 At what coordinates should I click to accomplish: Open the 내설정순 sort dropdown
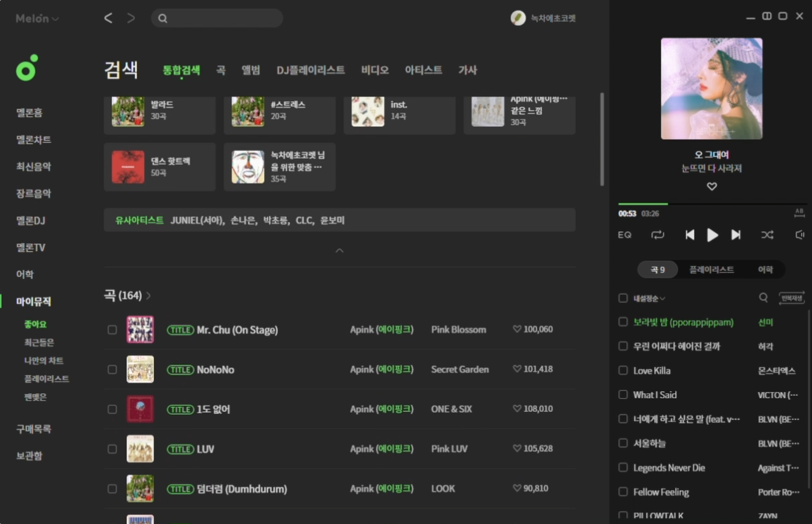[649, 299]
